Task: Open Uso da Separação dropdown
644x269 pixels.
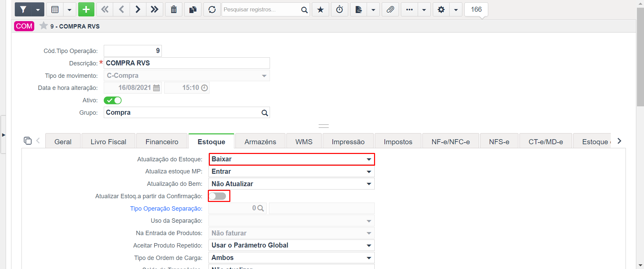Action: pos(291,221)
